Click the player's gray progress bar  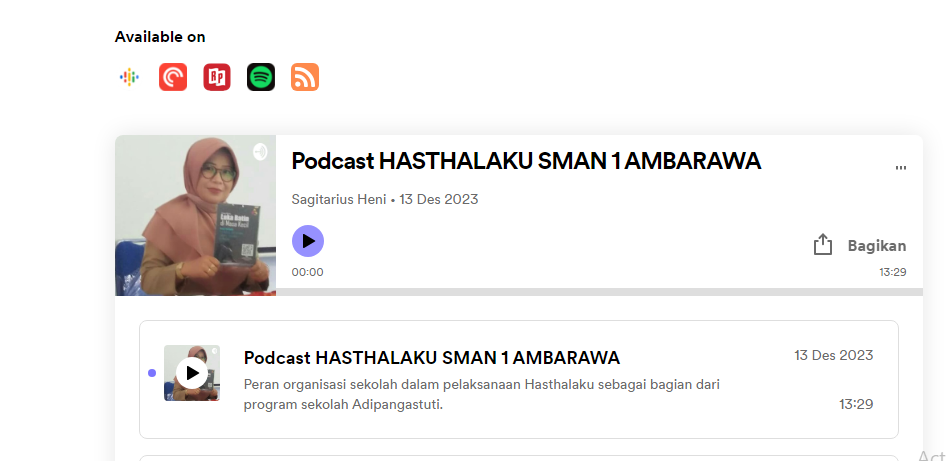point(598,292)
